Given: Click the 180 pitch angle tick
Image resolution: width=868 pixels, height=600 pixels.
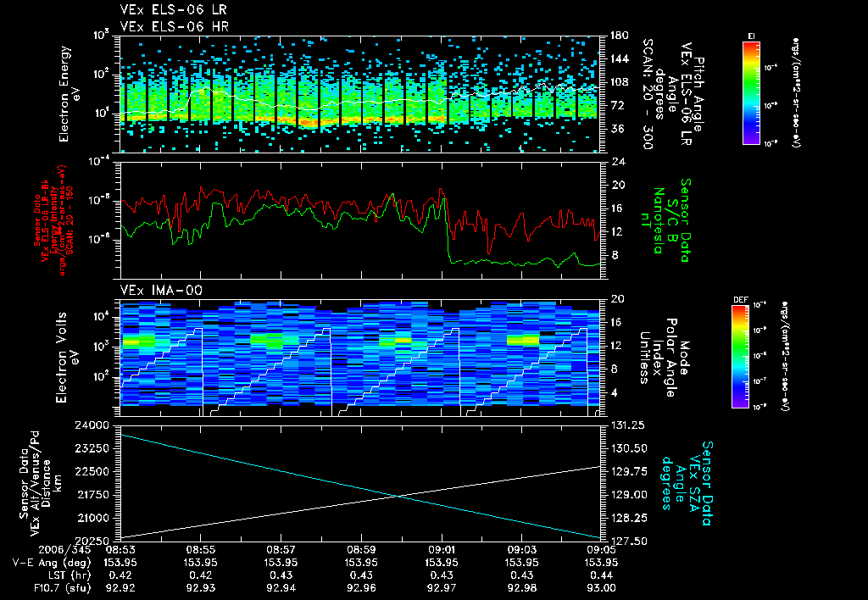Looking at the screenshot, I should tap(620, 36).
